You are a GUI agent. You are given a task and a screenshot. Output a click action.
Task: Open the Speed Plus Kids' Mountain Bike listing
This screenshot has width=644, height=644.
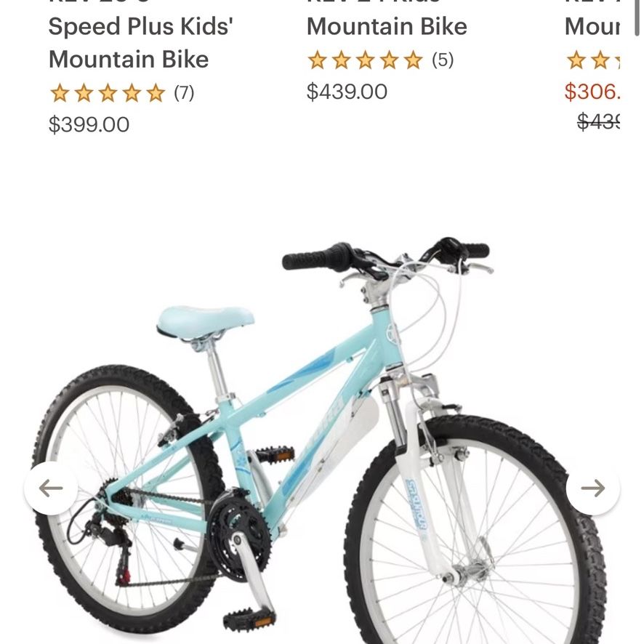point(140,43)
